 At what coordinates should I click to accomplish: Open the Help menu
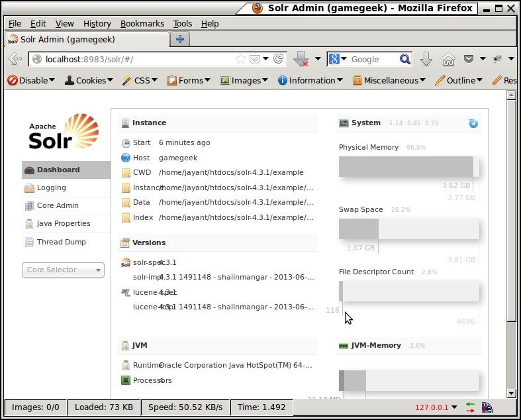(x=210, y=24)
